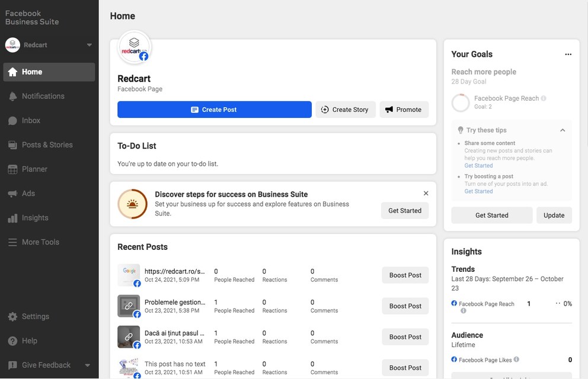
Task: Open Insights via the bar chart icon
Action: click(x=12, y=218)
